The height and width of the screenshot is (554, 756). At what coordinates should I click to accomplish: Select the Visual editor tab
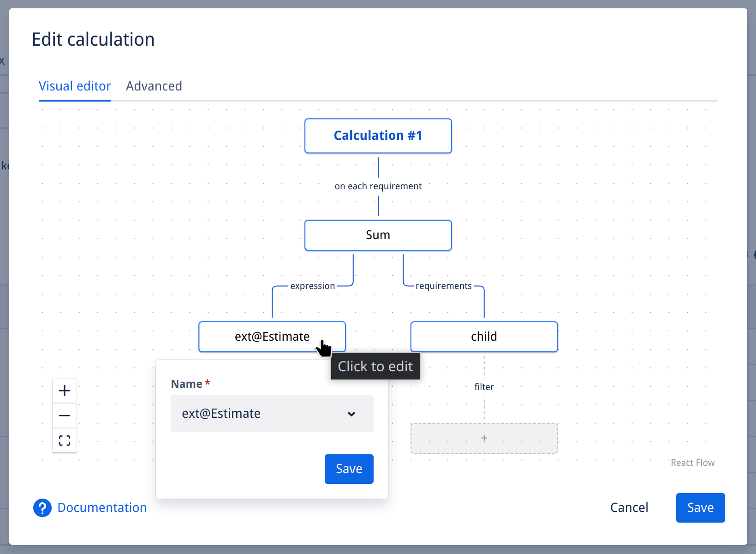75,86
